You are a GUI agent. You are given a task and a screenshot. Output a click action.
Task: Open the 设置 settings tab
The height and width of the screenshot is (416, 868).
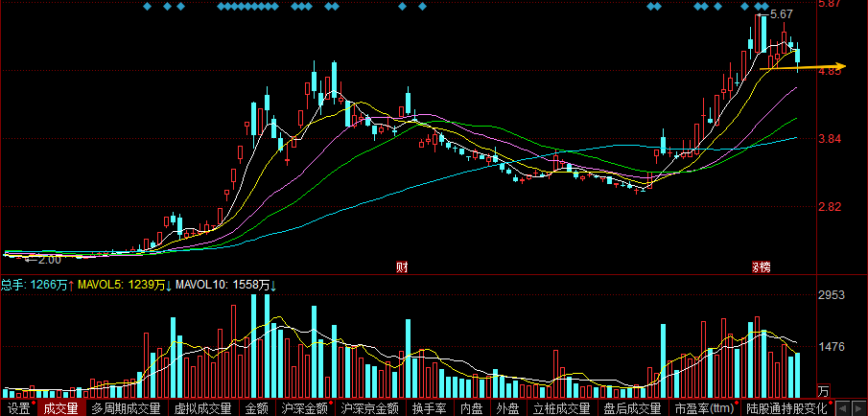18,408
